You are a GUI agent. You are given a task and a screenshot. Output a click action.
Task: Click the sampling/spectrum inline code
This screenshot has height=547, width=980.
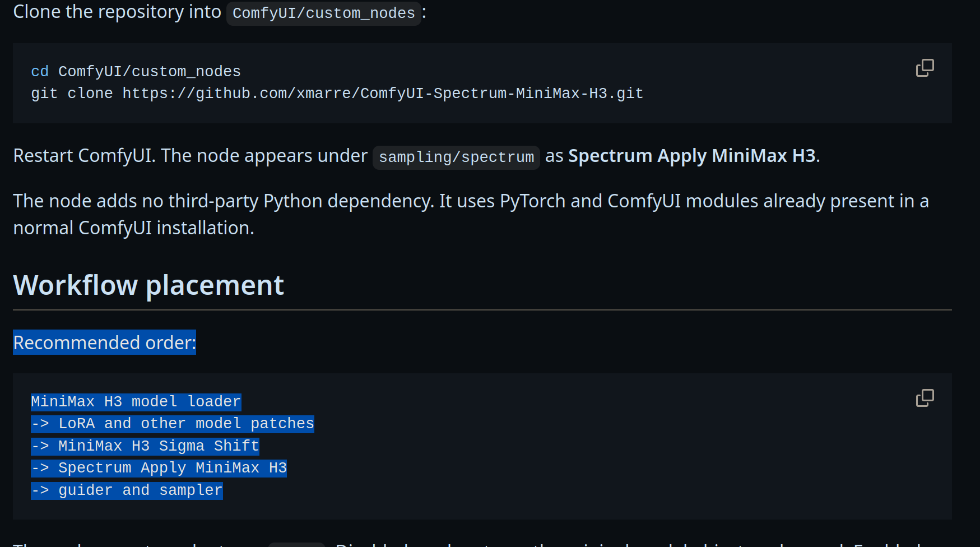pos(456,157)
